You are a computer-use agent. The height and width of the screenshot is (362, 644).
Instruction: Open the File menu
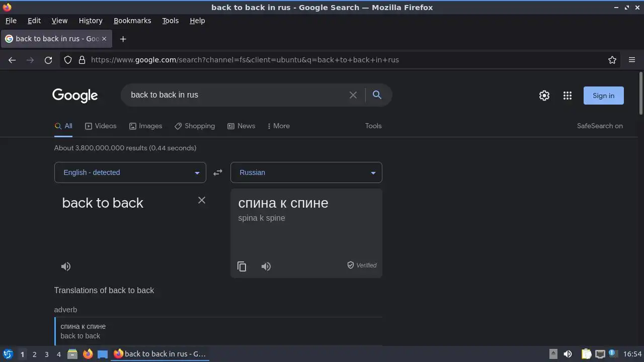[11, 21]
